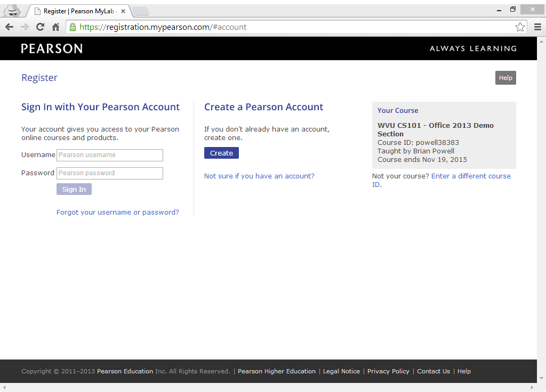Image resolution: width=546 pixels, height=392 pixels.
Task: Click the 'Course ID: powell38383' text
Action: click(x=418, y=143)
